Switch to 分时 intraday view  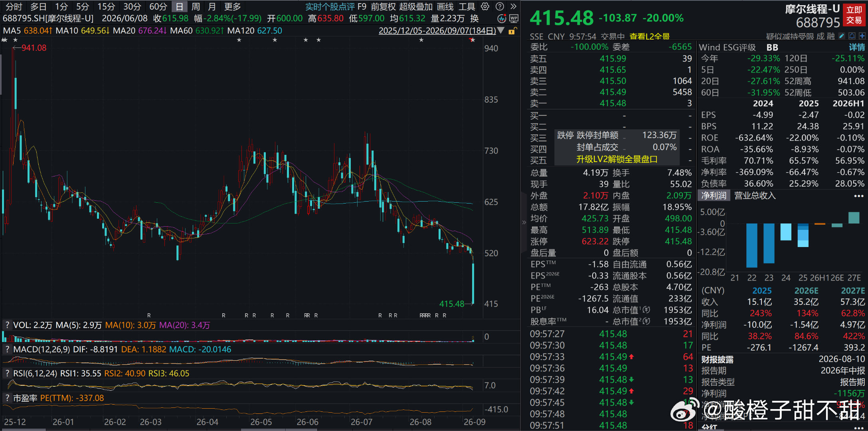14,6
